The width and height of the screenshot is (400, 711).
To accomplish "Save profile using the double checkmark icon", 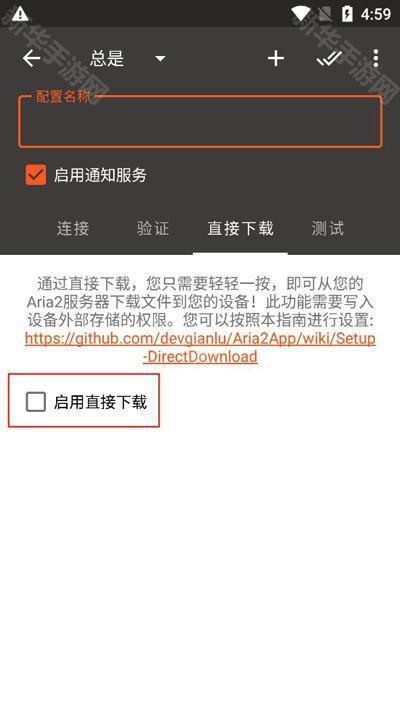I will tap(329, 58).
